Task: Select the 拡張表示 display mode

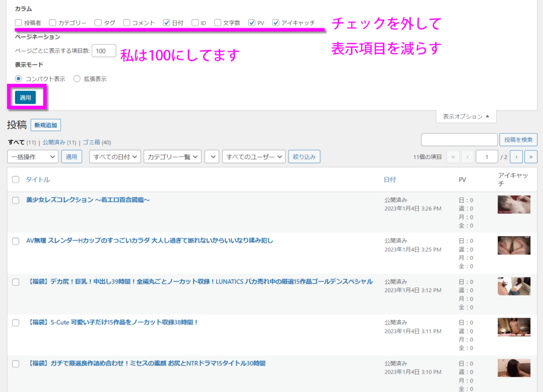Action: click(77, 79)
